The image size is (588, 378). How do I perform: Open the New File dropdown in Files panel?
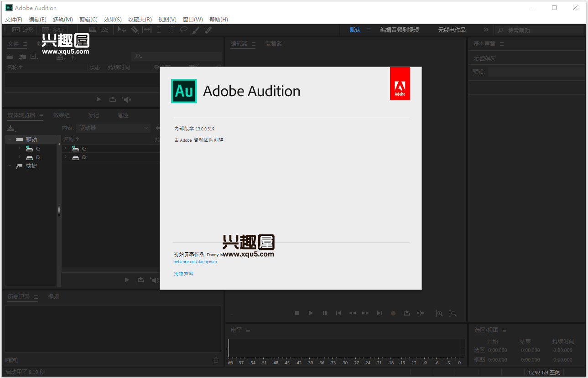(35, 57)
